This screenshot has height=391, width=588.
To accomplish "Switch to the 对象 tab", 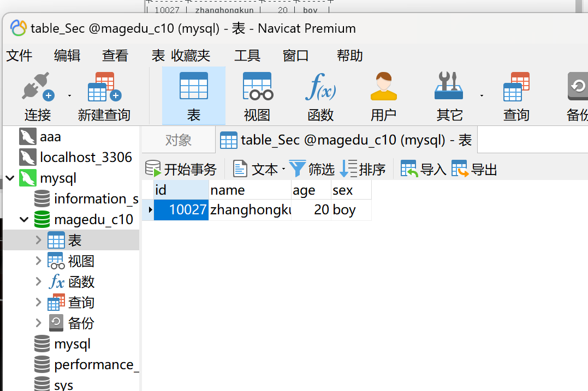I will point(179,140).
